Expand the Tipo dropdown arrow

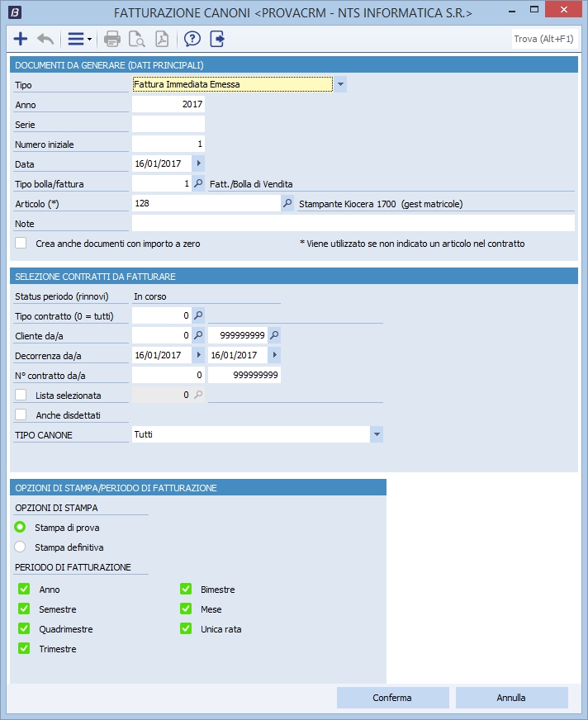(340, 84)
